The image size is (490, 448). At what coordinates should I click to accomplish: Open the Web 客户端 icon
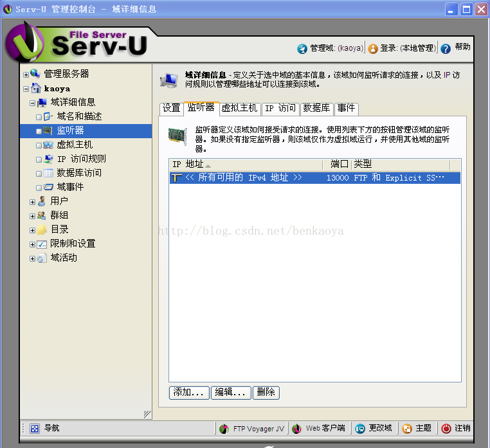296,429
